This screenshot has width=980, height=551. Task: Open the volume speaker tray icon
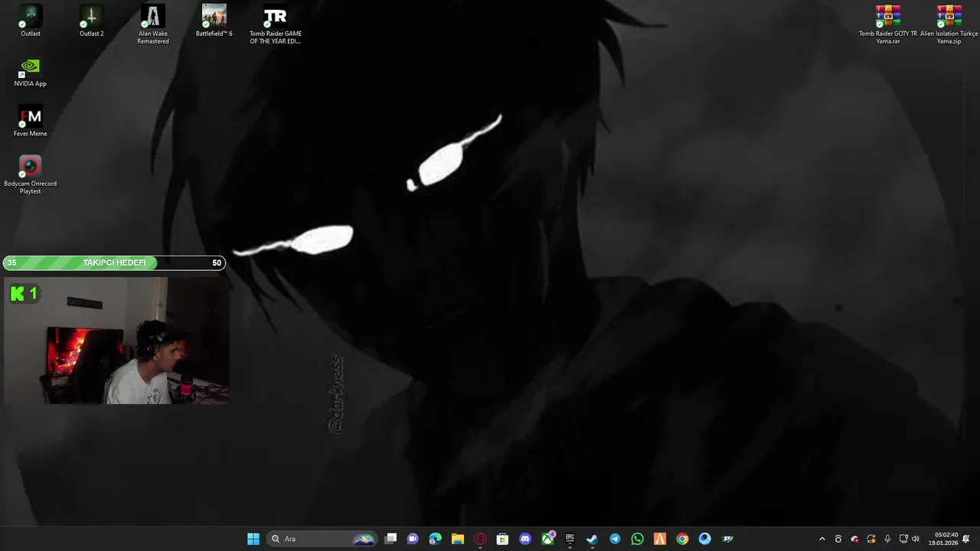point(916,539)
